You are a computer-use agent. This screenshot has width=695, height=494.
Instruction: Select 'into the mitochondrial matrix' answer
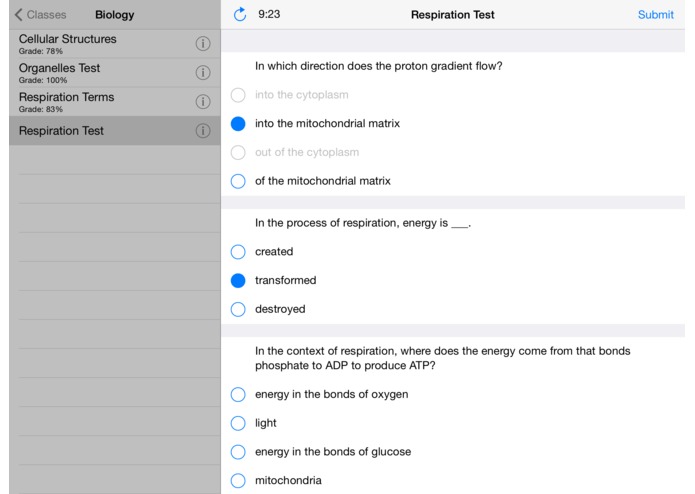point(238,124)
